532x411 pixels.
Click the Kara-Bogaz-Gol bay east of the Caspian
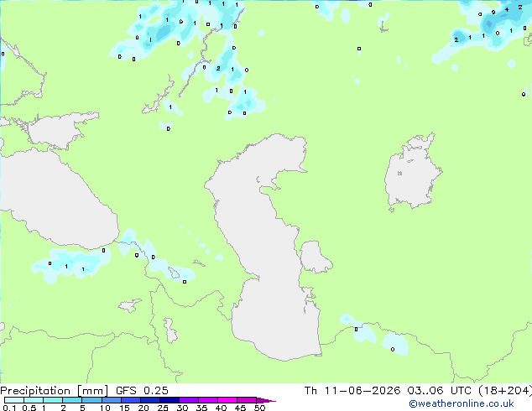tap(315, 257)
